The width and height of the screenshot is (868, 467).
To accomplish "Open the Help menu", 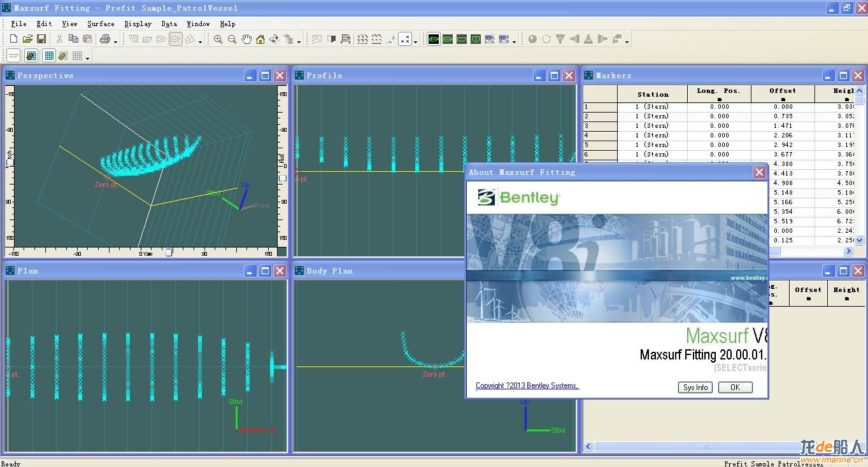I will coord(227,24).
